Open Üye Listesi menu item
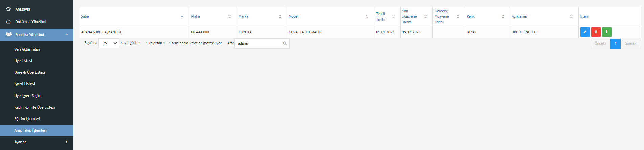644x150 pixels. tap(23, 61)
